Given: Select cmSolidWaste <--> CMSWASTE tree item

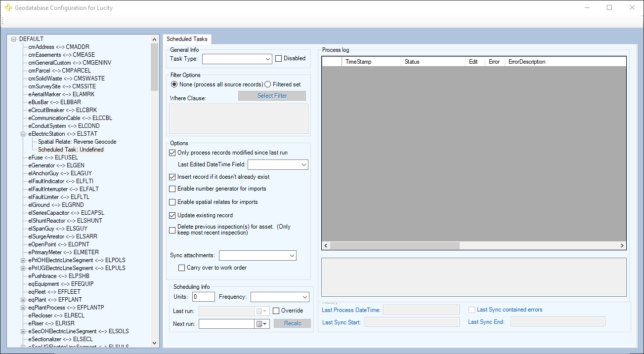Looking at the screenshot, I should coord(66,79).
